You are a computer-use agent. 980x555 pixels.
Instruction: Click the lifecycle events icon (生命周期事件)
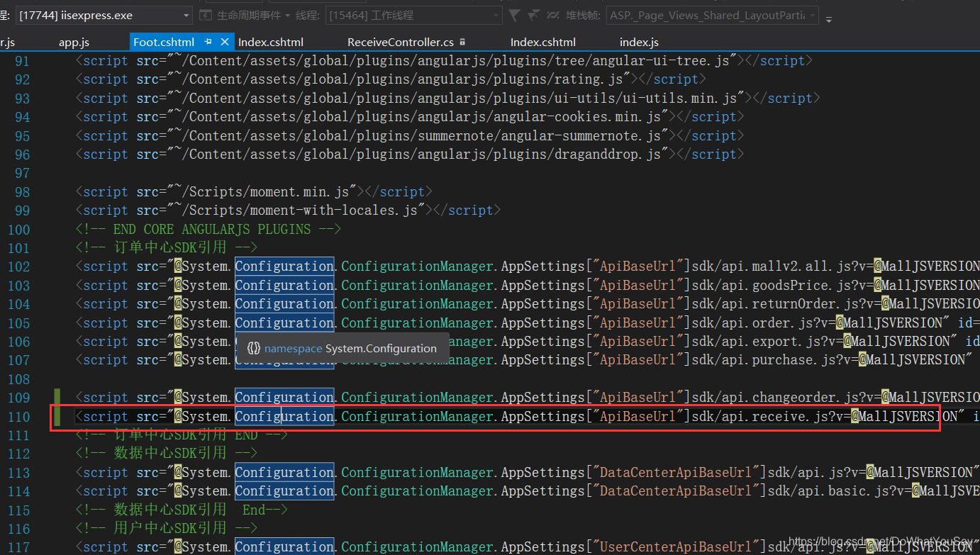[x=205, y=15]
